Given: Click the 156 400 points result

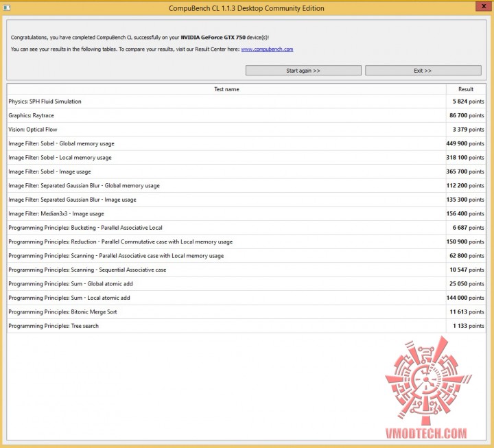Looking at the screenshot, I should coord(465,213).
